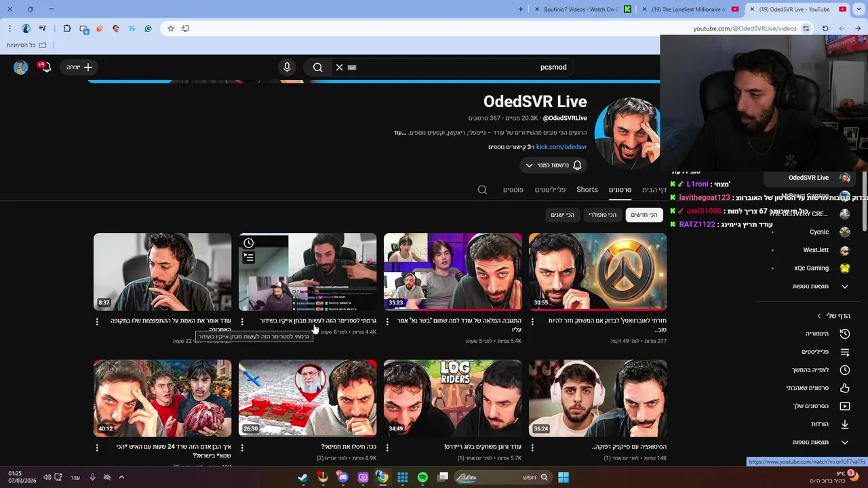Open options menu for Overwatch video
Viewport: 868px width, 488px height.
click(x=532, y=321)
